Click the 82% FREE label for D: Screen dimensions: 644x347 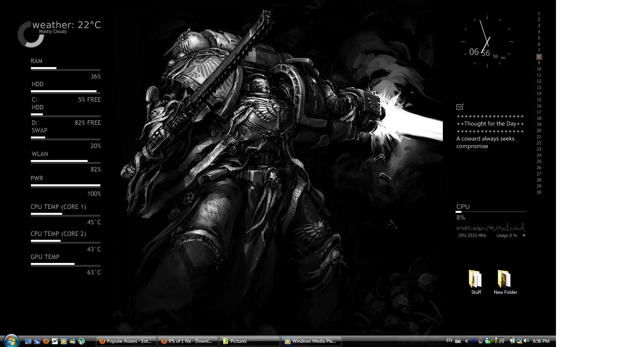[x=88, y=123]
